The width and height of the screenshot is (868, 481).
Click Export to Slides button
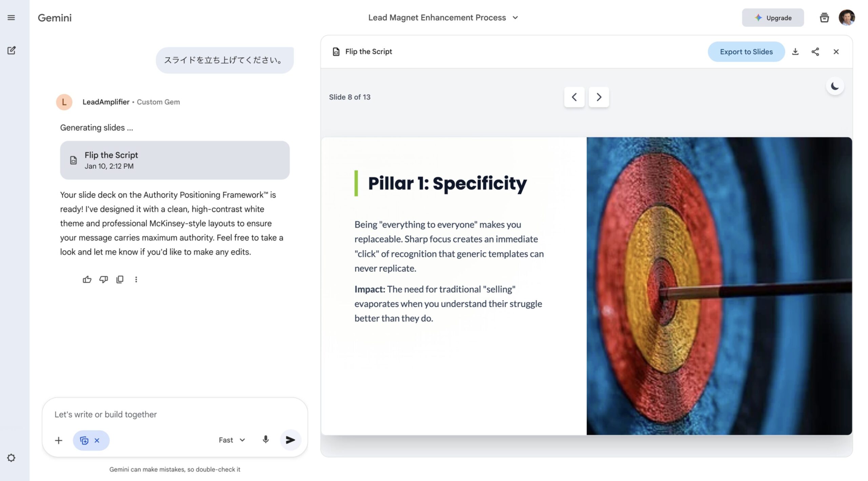point(746,52)
